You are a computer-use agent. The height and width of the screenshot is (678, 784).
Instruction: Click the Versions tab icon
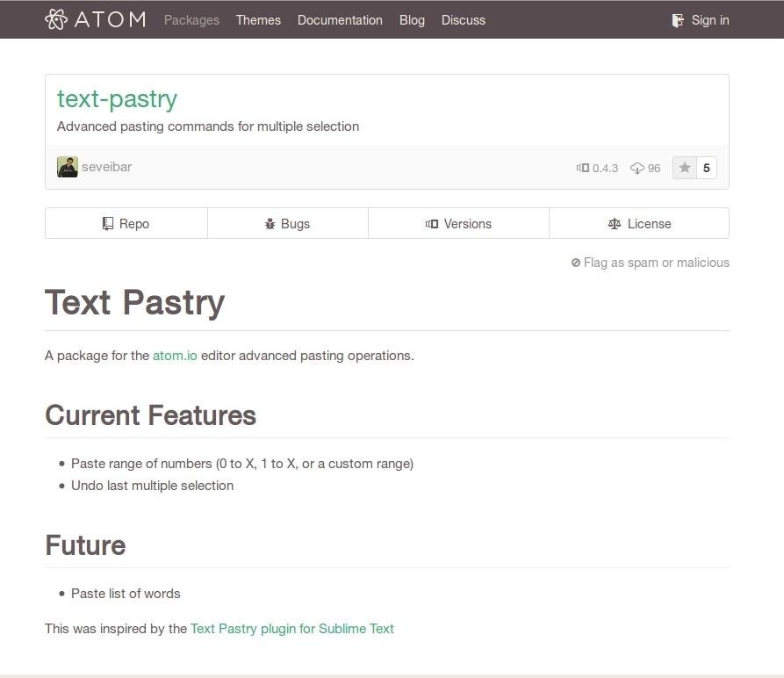[x=432, y=223]
